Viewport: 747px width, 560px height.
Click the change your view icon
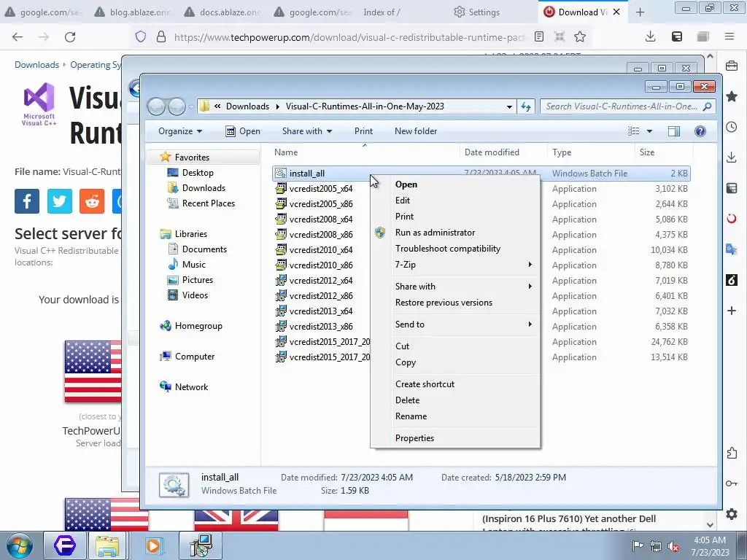(634, 131)
